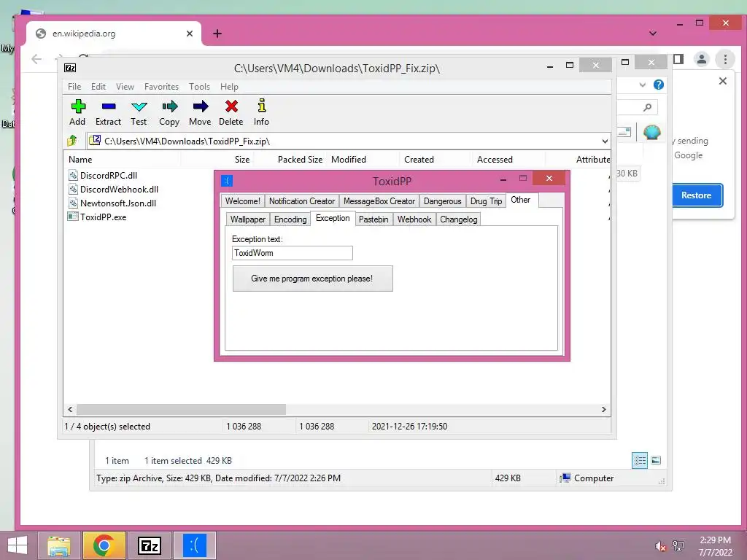Open the Edit menu in 7-Zip

pyautogui.click(x=98, y=87)
